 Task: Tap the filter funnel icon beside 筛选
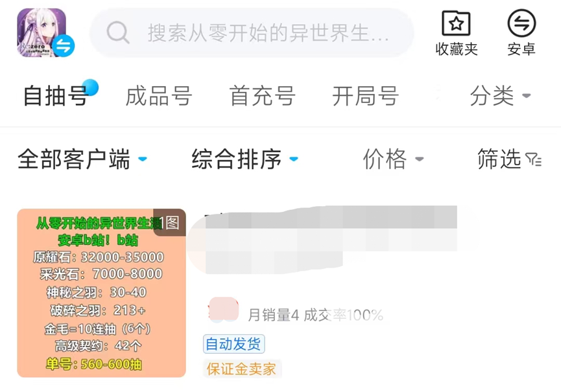534,159
